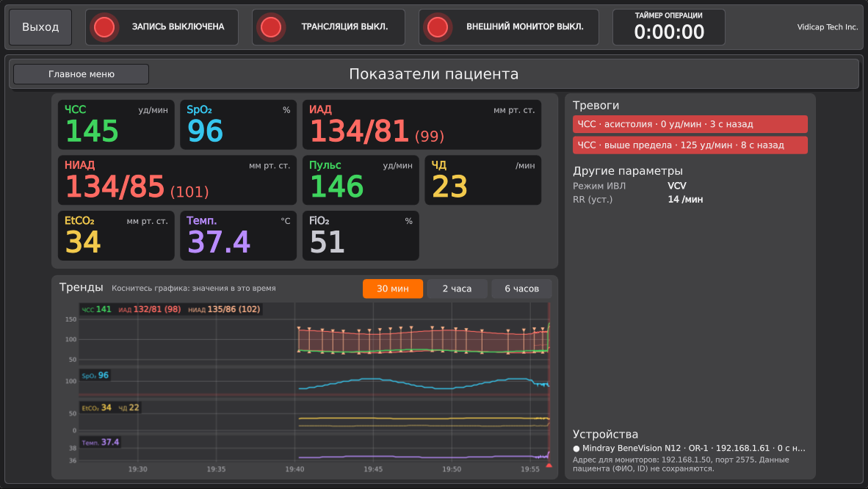Click the trend legend EtCO₂ 34 label
The height and width of the screenshot is (489, 868).
[96, 408]
